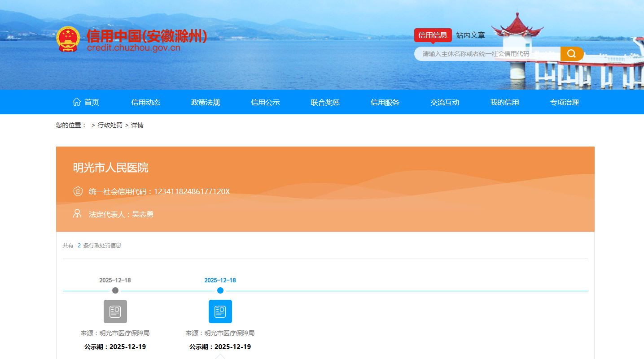Click the 共有 2 条行政处罚信息 count text

[92, 245]
